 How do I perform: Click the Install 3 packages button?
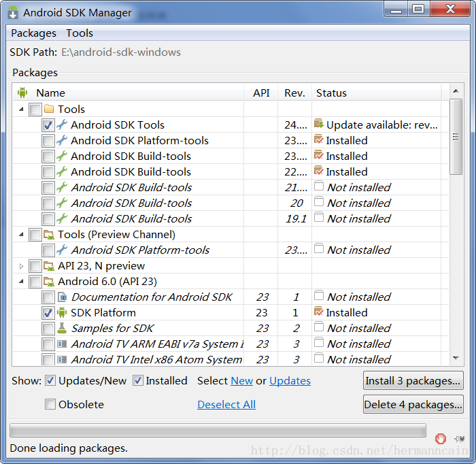[413, 380]
